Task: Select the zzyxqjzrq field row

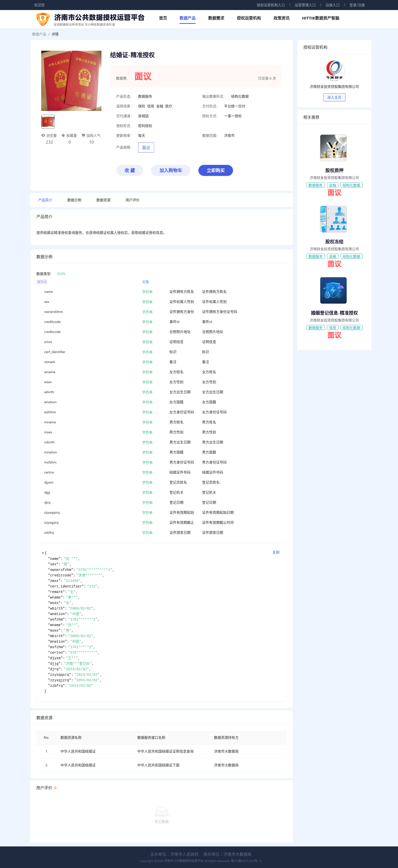Action: (161, 523)
